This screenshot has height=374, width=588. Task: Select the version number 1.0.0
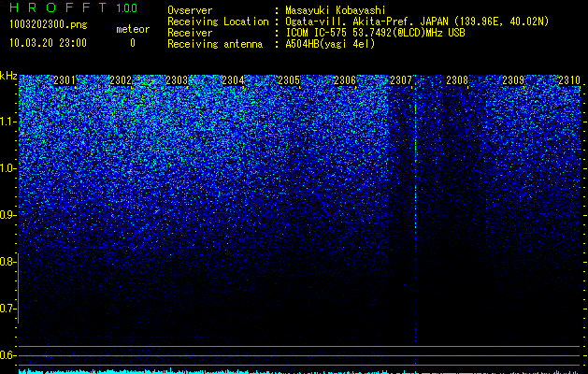point(127,7)
